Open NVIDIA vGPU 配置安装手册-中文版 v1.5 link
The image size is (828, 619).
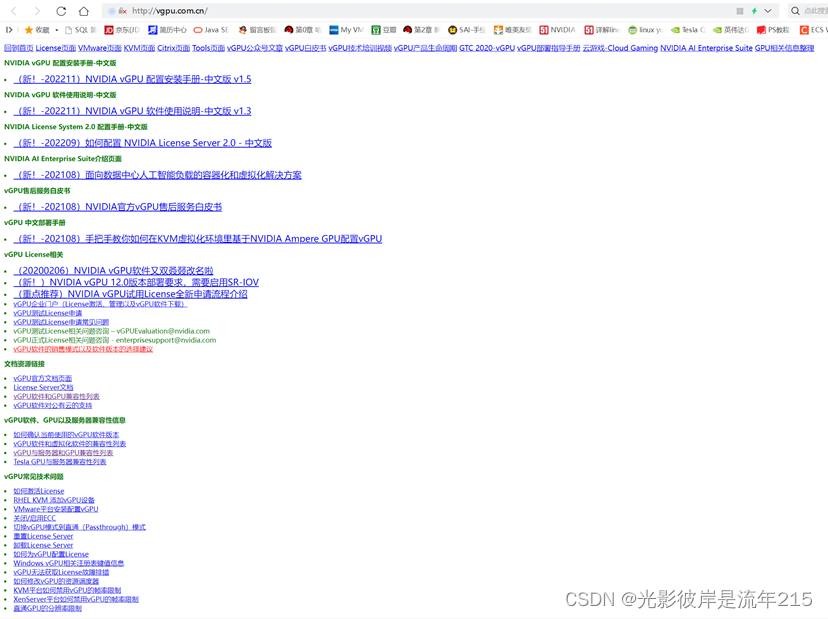pos(133,79)
